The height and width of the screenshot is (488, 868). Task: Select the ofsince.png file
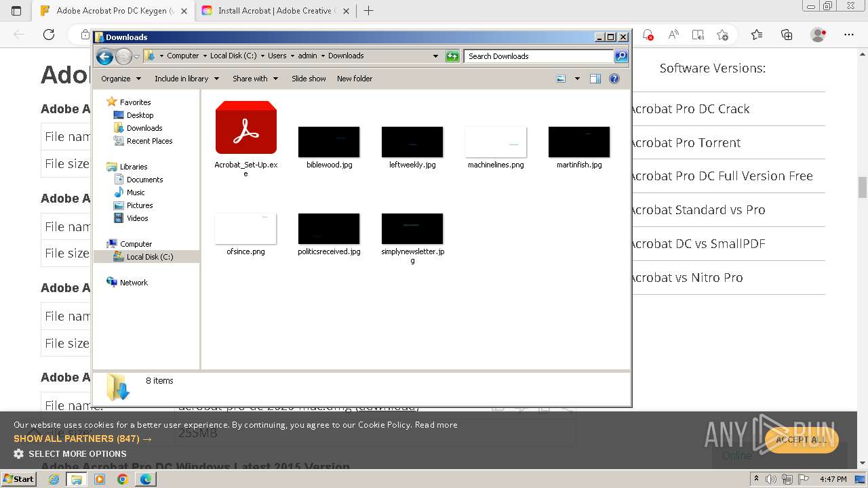245,234
